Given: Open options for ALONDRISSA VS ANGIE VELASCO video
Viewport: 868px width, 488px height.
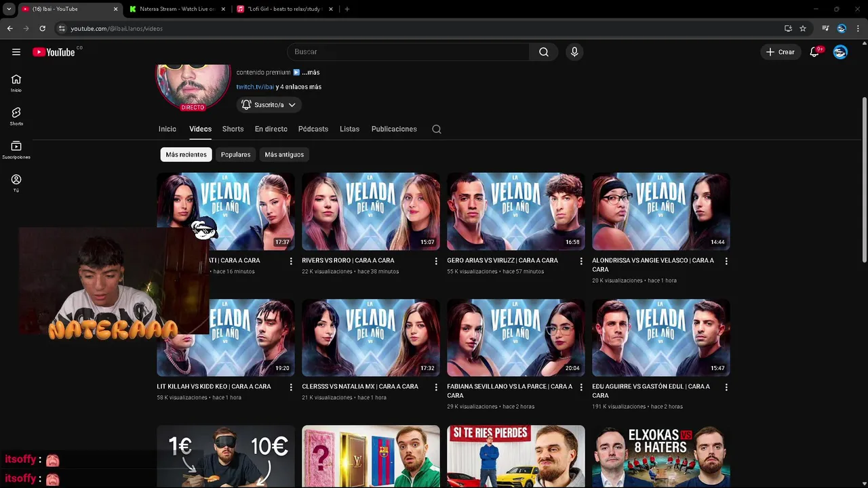Looking at the screenshot, I should 726,261.
